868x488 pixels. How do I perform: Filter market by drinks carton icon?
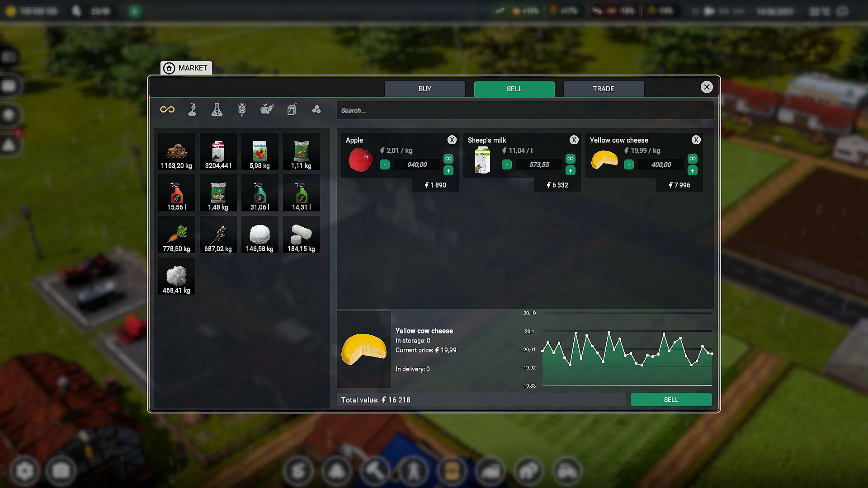click(x=292, y=109)
